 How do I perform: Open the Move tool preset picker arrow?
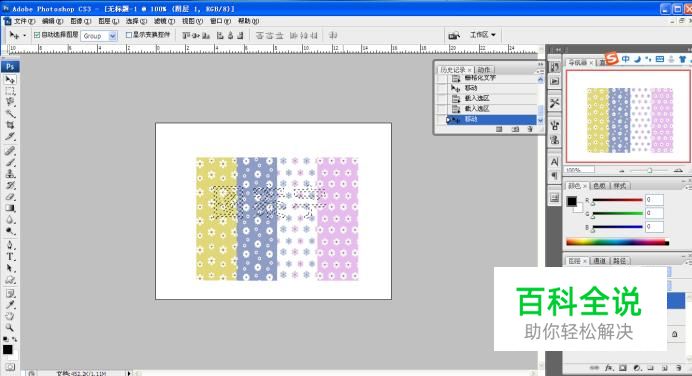(x=24, y=35)
